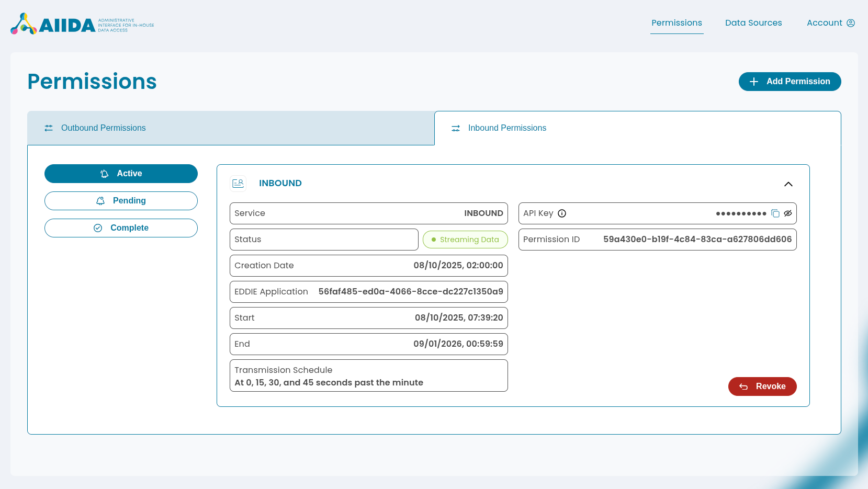Click the info icon beside API Key label
Viewport: 868px width, 489px height.
click(x=562, y=213)
